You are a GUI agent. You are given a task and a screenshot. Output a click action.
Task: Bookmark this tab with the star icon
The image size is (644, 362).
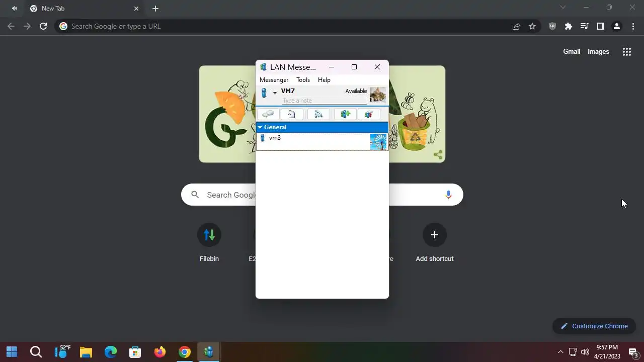[532, 26]
